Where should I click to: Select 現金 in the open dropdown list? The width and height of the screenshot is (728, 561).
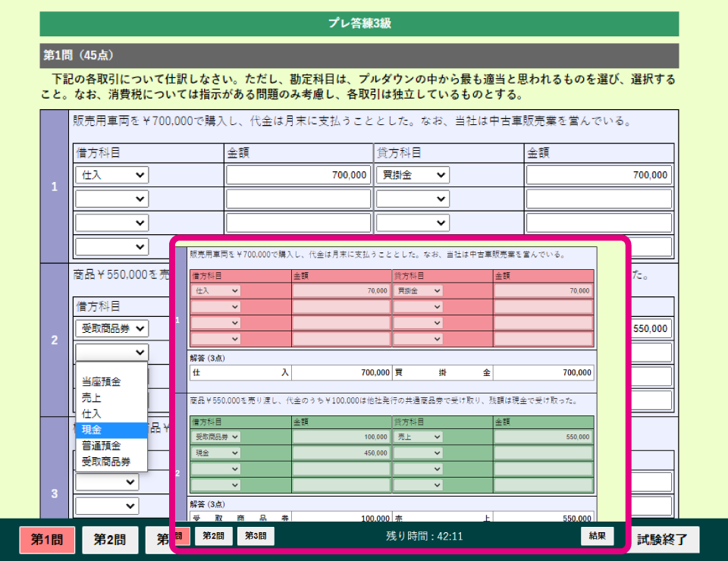coord(111,430)
